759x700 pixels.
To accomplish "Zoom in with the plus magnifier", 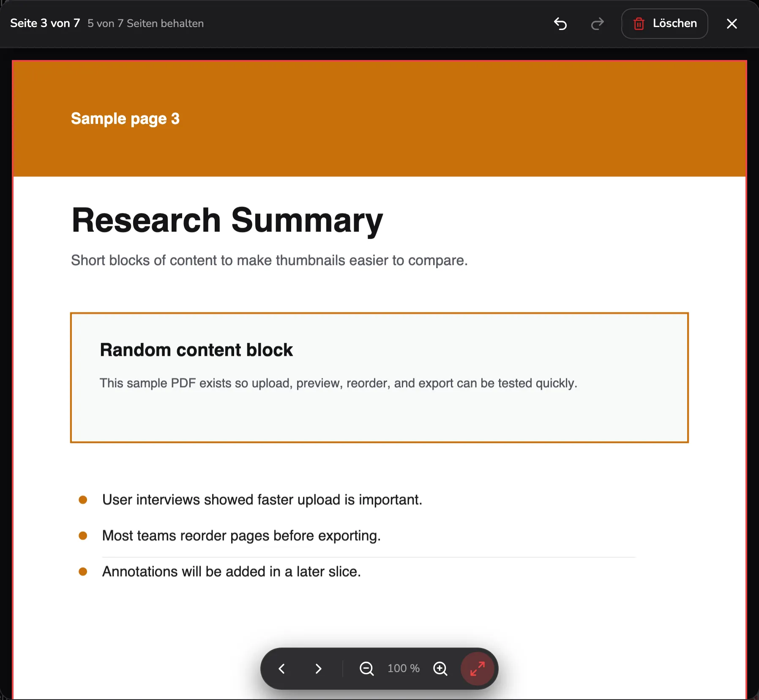I will (x=440, y=668).
